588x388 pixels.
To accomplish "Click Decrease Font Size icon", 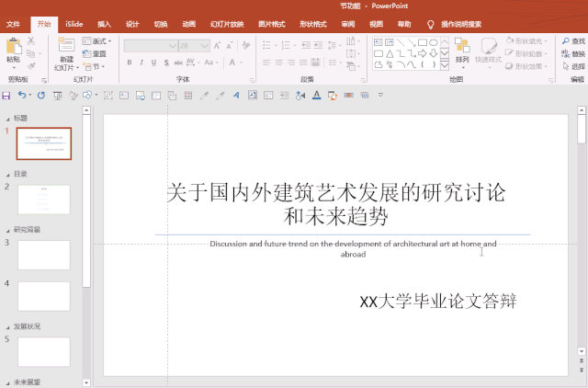I will (x=229, y=46).
